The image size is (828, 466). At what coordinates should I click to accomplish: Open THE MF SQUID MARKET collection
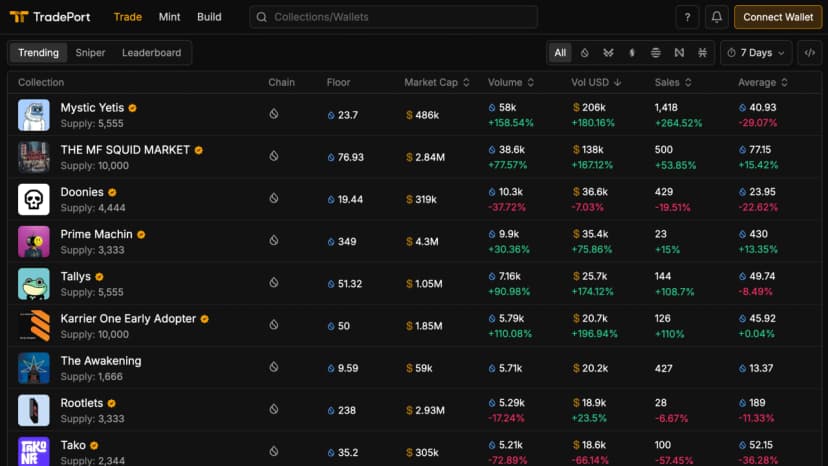point(125,150)
